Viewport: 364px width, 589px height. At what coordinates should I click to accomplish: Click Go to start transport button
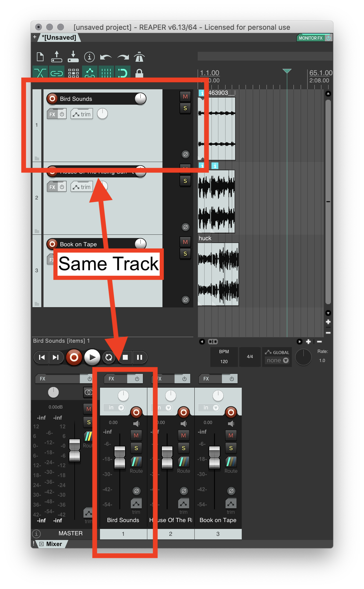(x=42, y=357)
